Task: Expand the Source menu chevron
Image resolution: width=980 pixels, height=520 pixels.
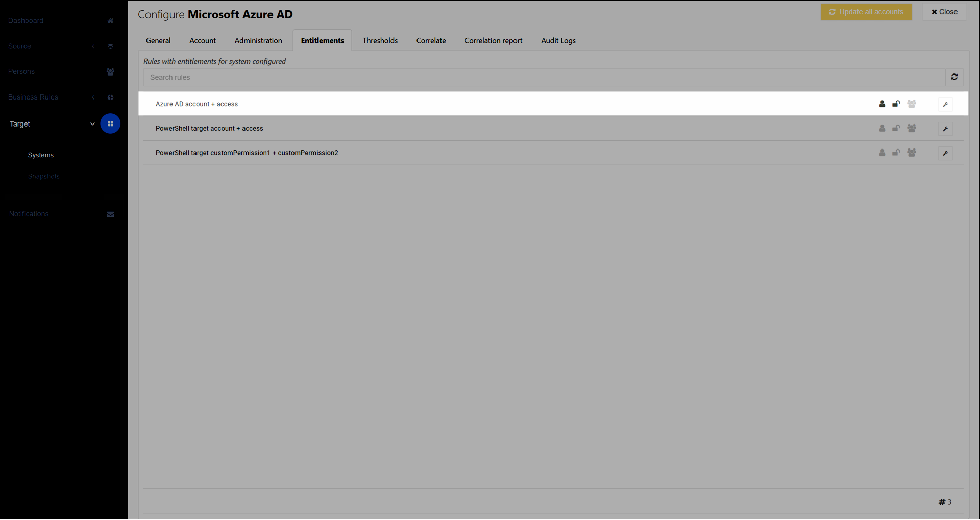Action: click(93, 46)
